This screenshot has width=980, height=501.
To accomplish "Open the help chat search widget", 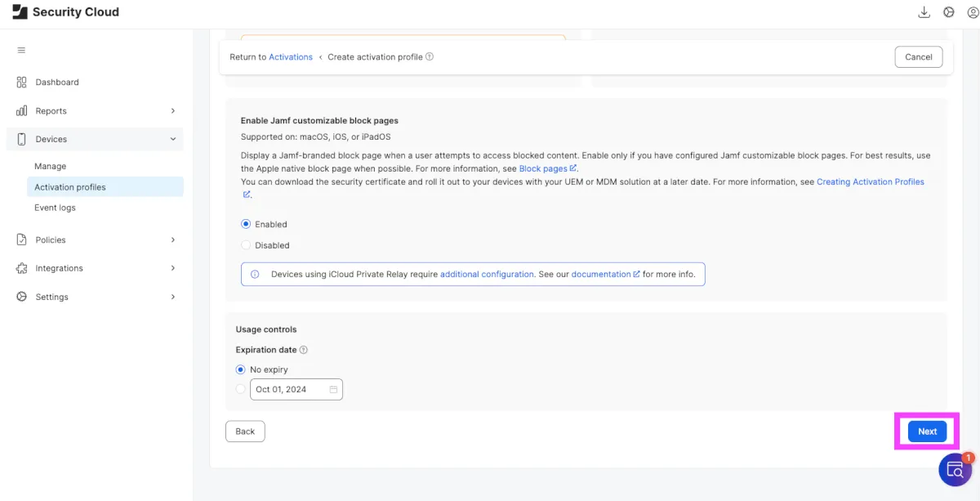I will (x=955, y=470).
